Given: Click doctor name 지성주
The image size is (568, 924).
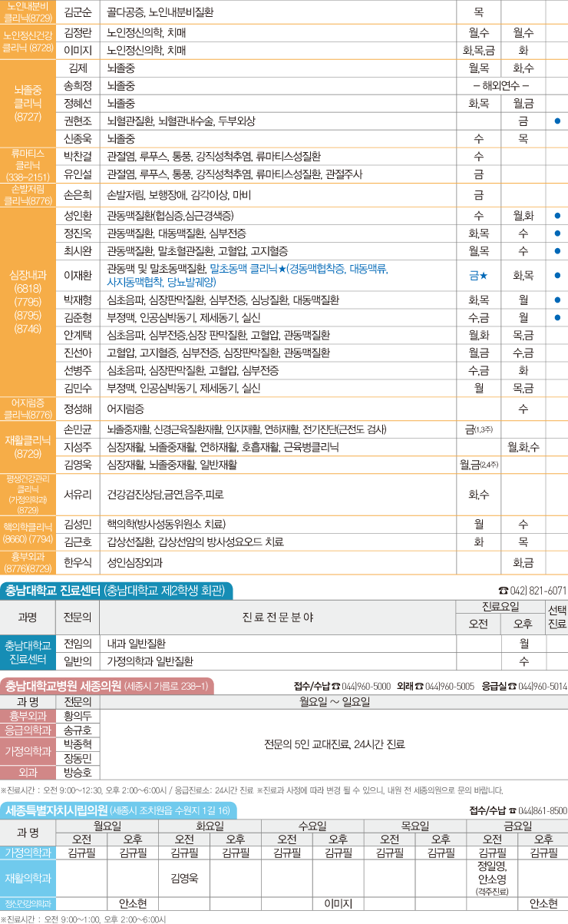Looking at the screenshot, I should coord(78,446).
